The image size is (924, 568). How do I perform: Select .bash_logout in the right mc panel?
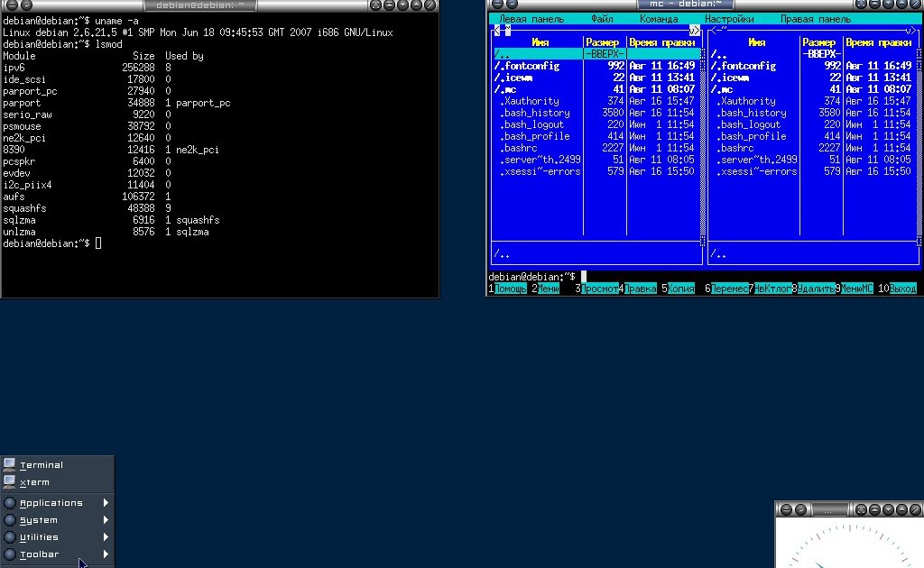pyautogui.click(x=813, y=124)
